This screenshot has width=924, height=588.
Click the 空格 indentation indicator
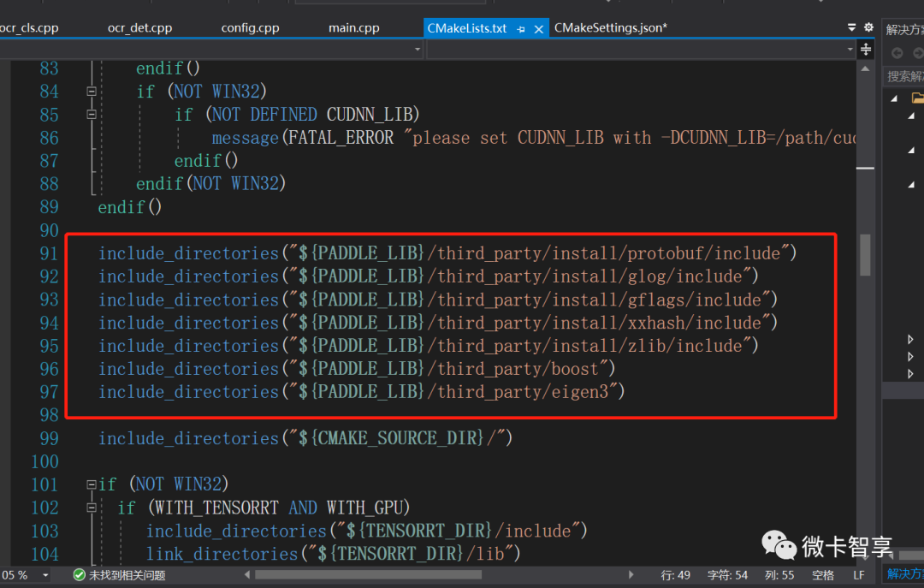tap(823, 575)
